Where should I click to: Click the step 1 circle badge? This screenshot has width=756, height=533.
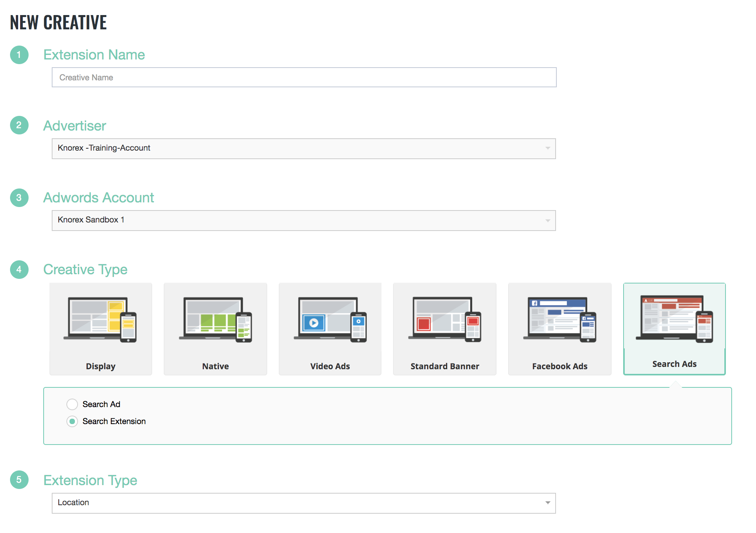[19, 55]
